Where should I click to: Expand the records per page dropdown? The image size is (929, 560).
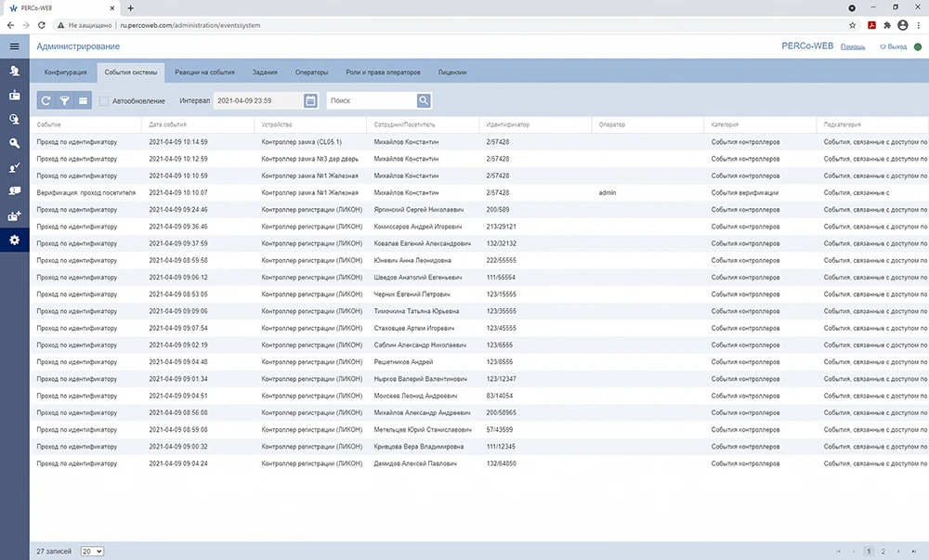pyautogui.click(x=92, y=551)
